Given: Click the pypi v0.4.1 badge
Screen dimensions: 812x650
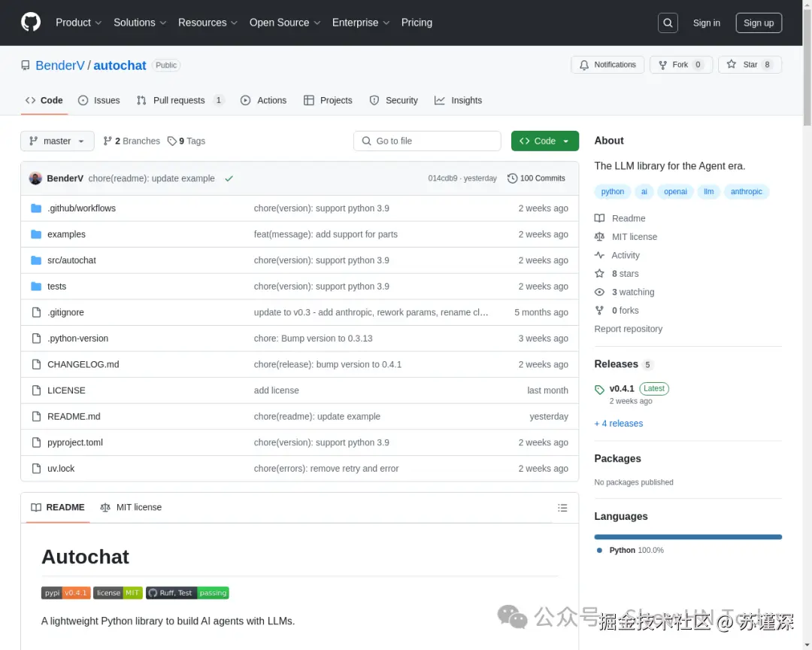Looking at the screenshot, I should pyautogui.click(x=65, y=593).
